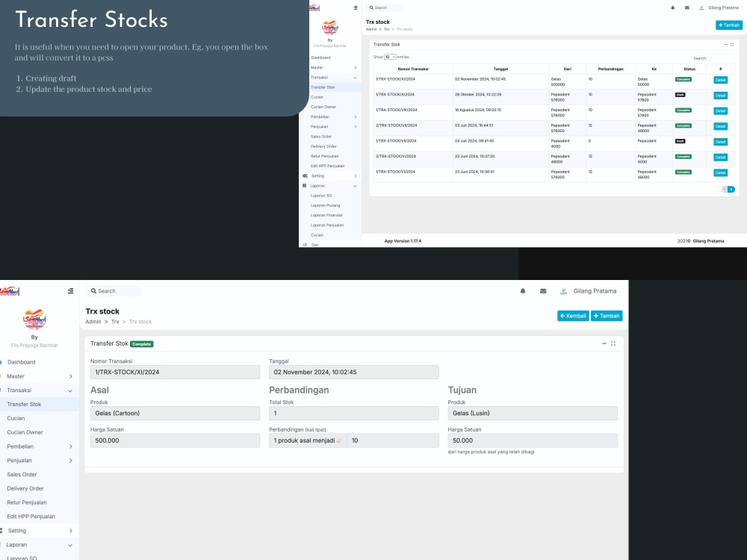
Task: Minimize the Transfer Stok detail card
Action: tap(604, 343)
